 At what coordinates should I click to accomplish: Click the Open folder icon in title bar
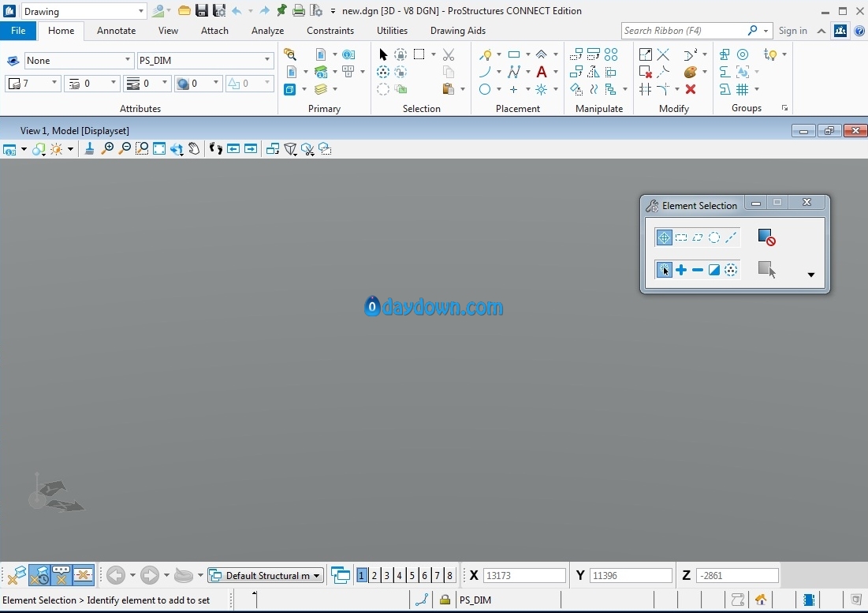tap(184, 10)
